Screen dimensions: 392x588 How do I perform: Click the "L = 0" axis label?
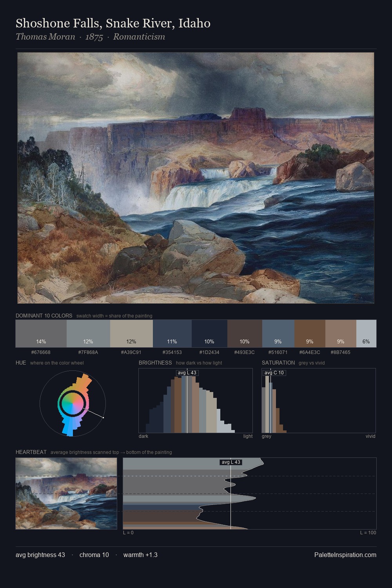(128, 533)
